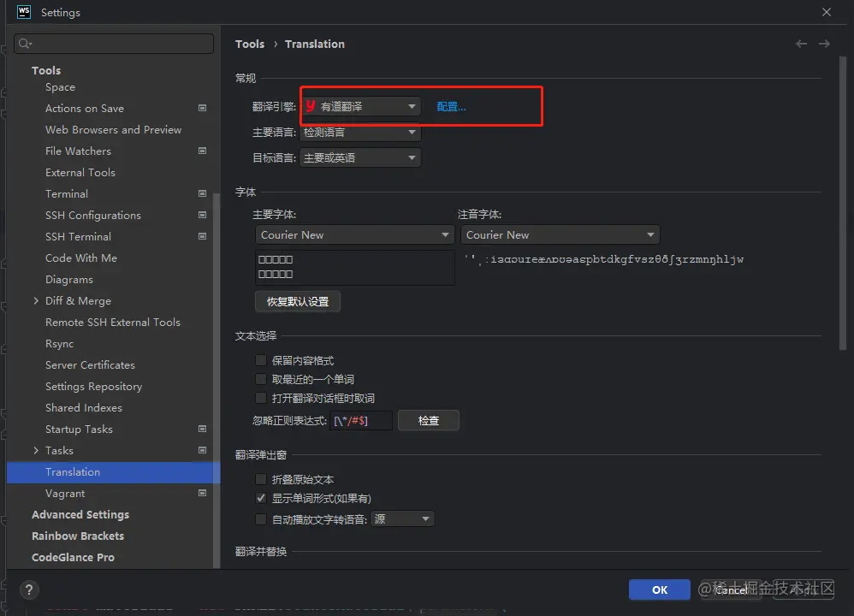Confirm settings with the OK button

coord(659,589)
